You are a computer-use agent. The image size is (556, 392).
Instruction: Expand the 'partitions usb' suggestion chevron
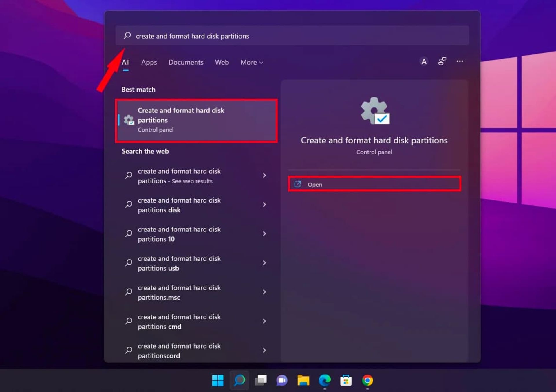pos(264,263)
